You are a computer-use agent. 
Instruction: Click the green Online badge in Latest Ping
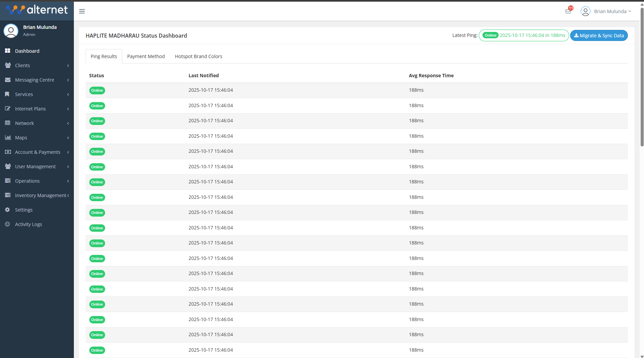coord(490,35)
